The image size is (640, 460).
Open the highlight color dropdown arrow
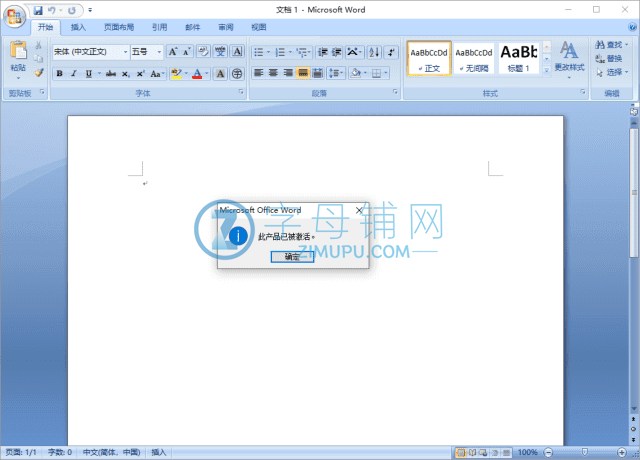point(186,74)
